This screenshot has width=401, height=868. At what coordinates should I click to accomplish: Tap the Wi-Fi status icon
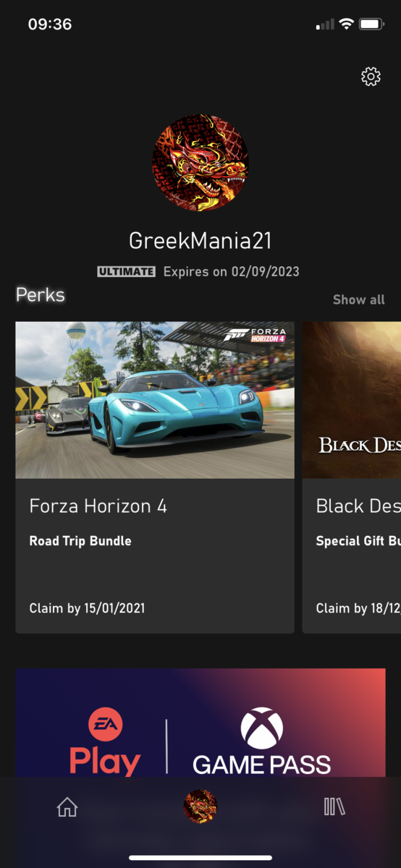346,25
